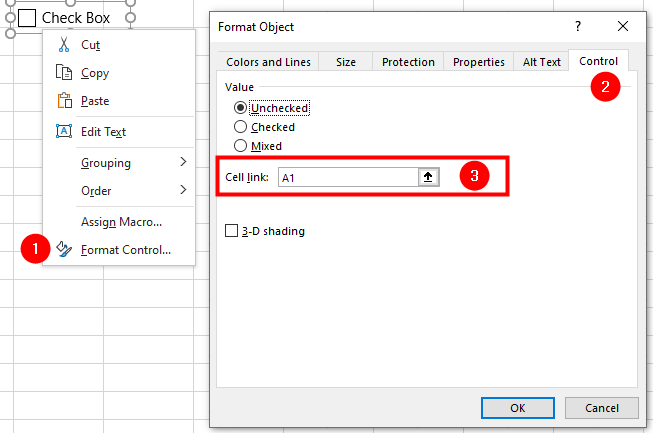The height and width of the screenshot is (433, 653).
Task: Select the Mixed radio option
Action: (x=240, y=146)
